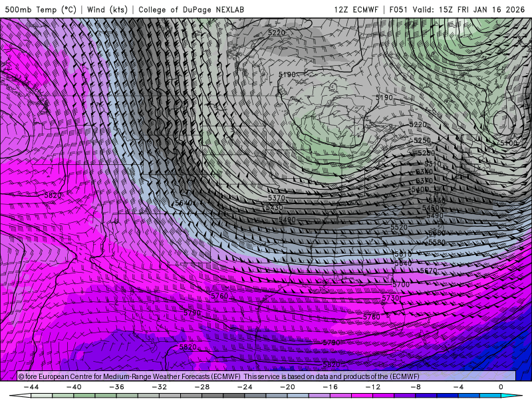The width and height of the screenshot is (532, 399).
Task: Click the 'F051' forecast hour label
Action: (398, 9)
